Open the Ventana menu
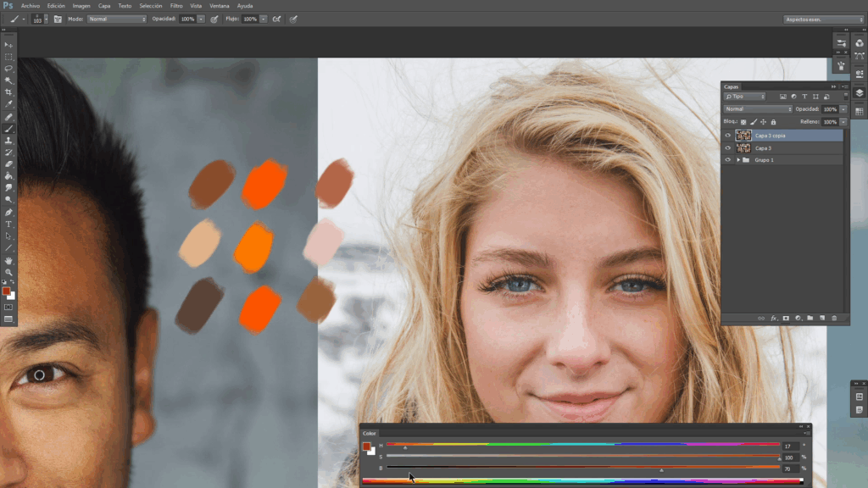Image resolution: width=868 pixels, height=488 pixels. [x=220, y=6]
